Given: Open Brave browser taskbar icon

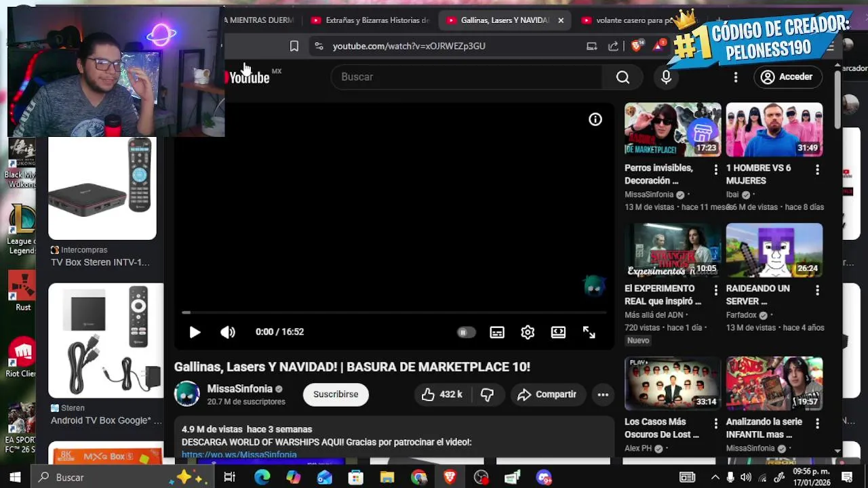Looking at the screenshot, I should click(x=450, y=477).
